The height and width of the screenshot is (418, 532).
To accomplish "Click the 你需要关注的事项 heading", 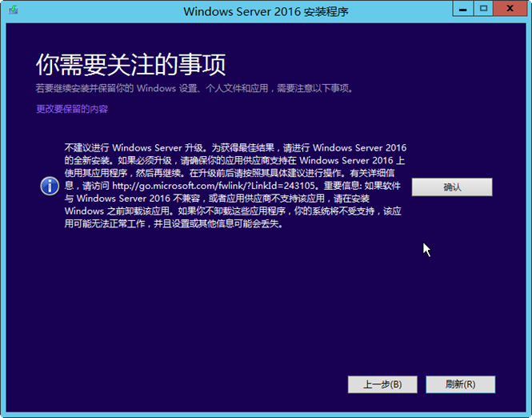I will point(131,65).
